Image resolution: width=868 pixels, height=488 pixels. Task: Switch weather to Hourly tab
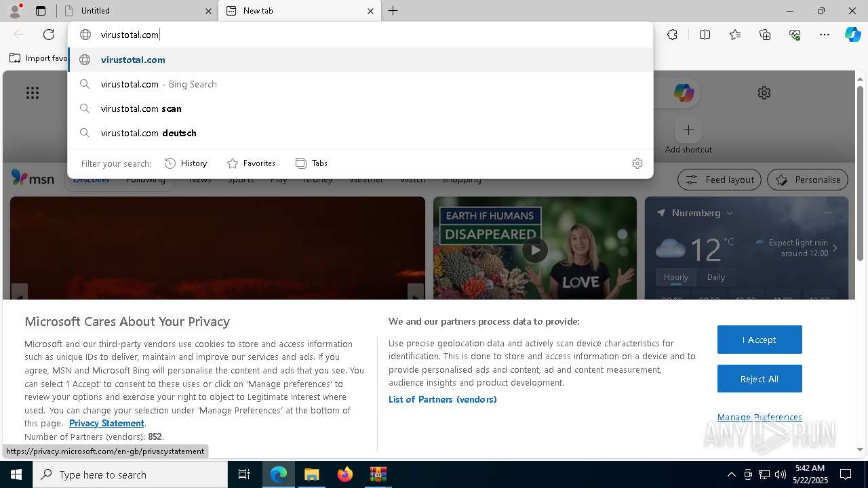(x=676, y=277)
